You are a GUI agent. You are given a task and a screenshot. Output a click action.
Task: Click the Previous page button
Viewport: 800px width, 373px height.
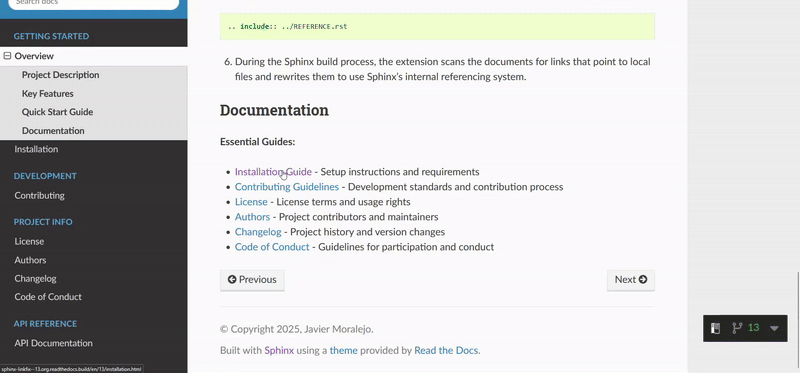tap(252, 280)
